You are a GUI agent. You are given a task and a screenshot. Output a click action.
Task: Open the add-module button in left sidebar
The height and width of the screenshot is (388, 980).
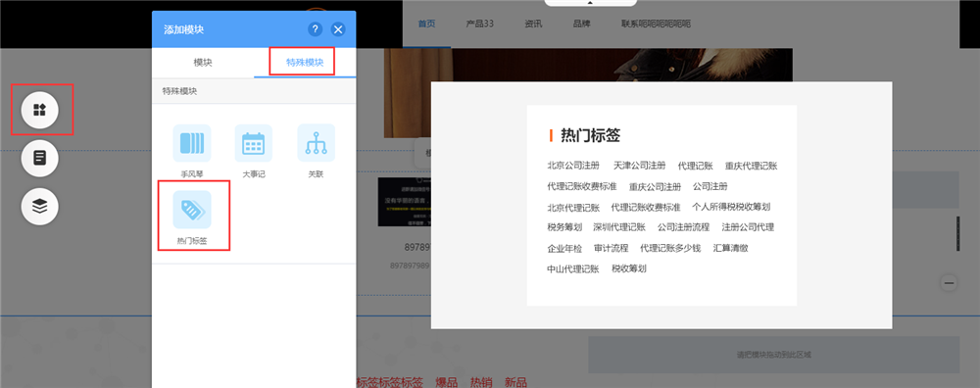click(x=40, y=111)
